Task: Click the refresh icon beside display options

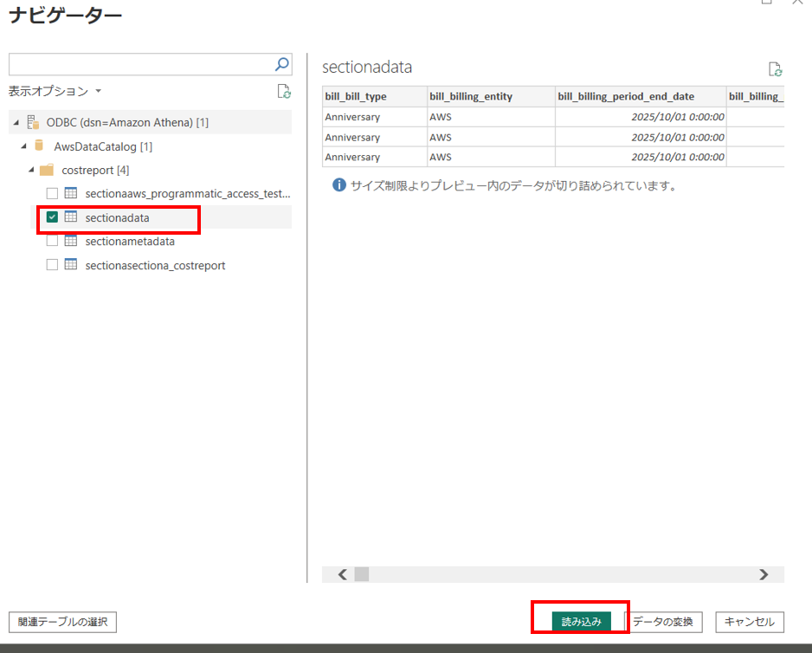Action: click(x=284, y=92)
